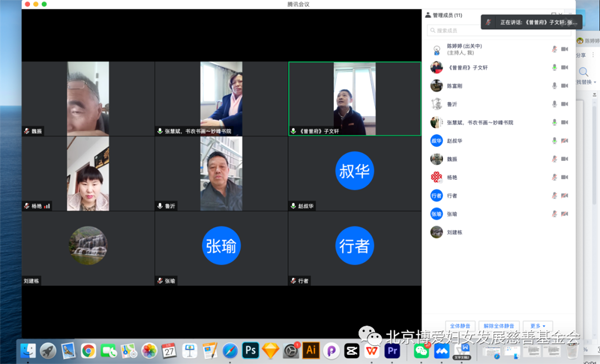Click the host's avatar in the member list
The width and height of the screenshot is (600, 364).
(x=436, y=49)
